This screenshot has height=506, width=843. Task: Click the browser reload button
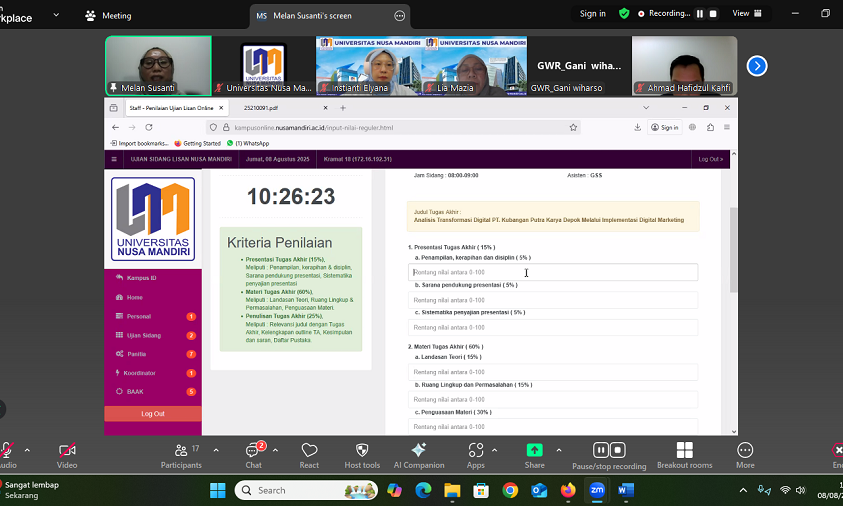(149, 127)
